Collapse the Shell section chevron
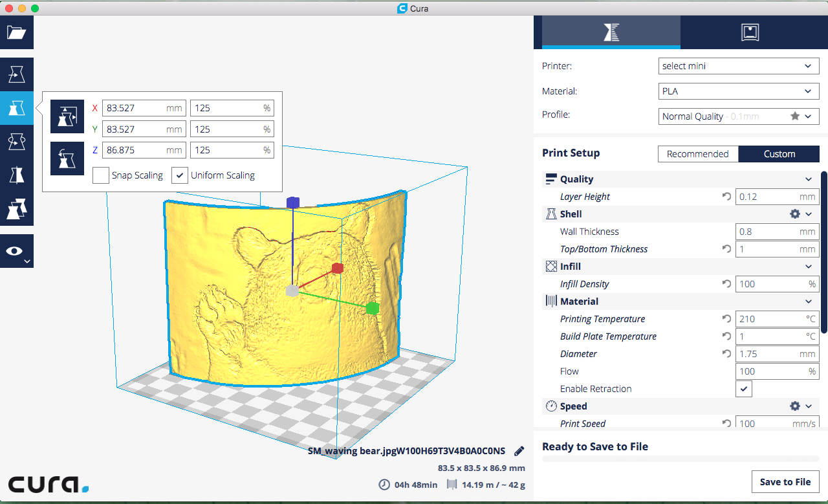 (809, 214)
